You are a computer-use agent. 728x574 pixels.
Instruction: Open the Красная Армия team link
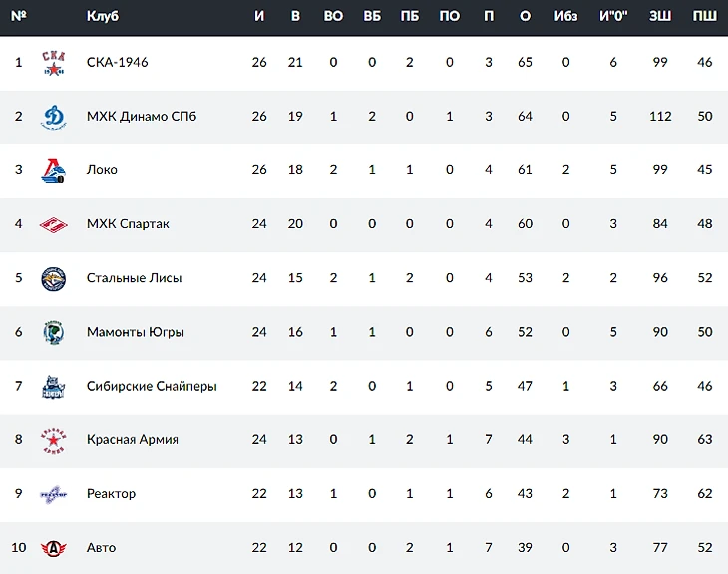pos(132,439)
